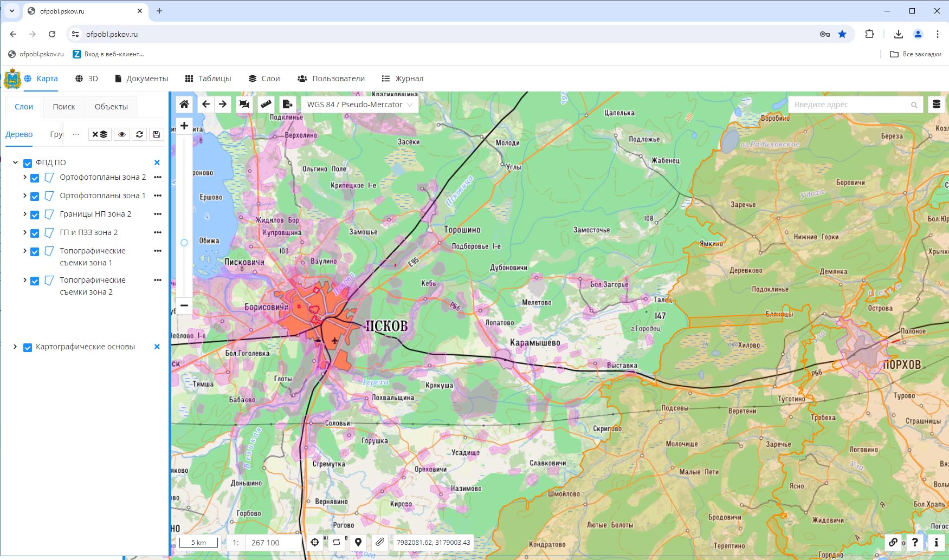Viewport: 949px width, 560px height.
Task: Expand Топографические съемки зона 2 node
Action: click(x=24, y=280)
